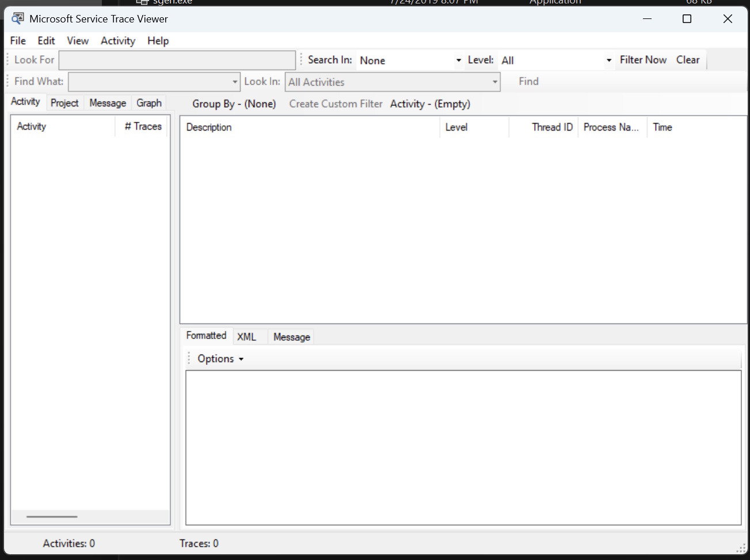Click the Search In toolbar grip handle
The width and height of the screenshot is (750, 560).
[x=301, y=60]
